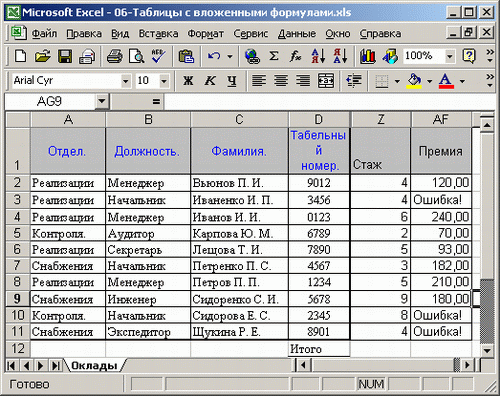Click the Insert Hyperlink globe icon
500x396 pixels.
point(252,56)
